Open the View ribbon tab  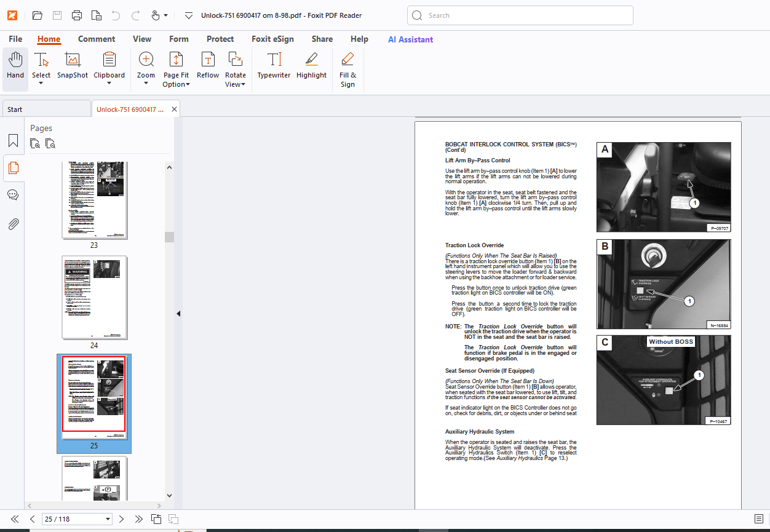pos(142,39)
